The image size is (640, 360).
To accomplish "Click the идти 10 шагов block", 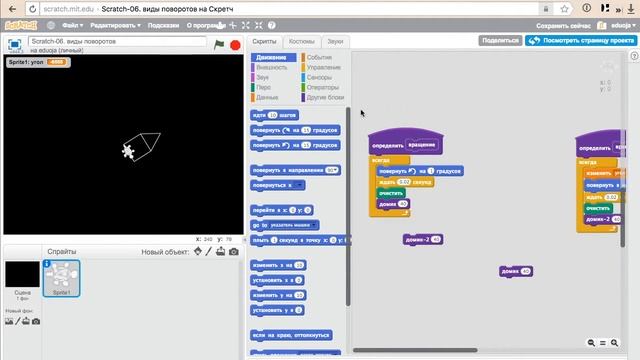I will tap(274, 115).
